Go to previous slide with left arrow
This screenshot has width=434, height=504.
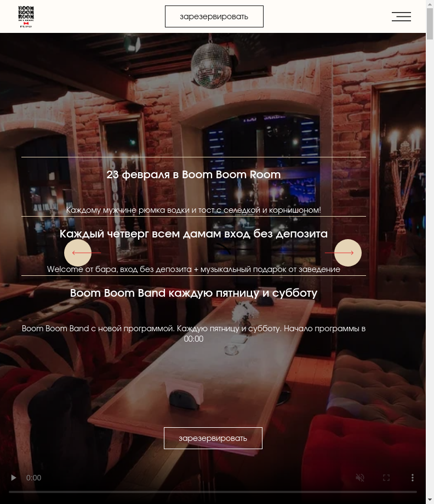tap(78, 253)
